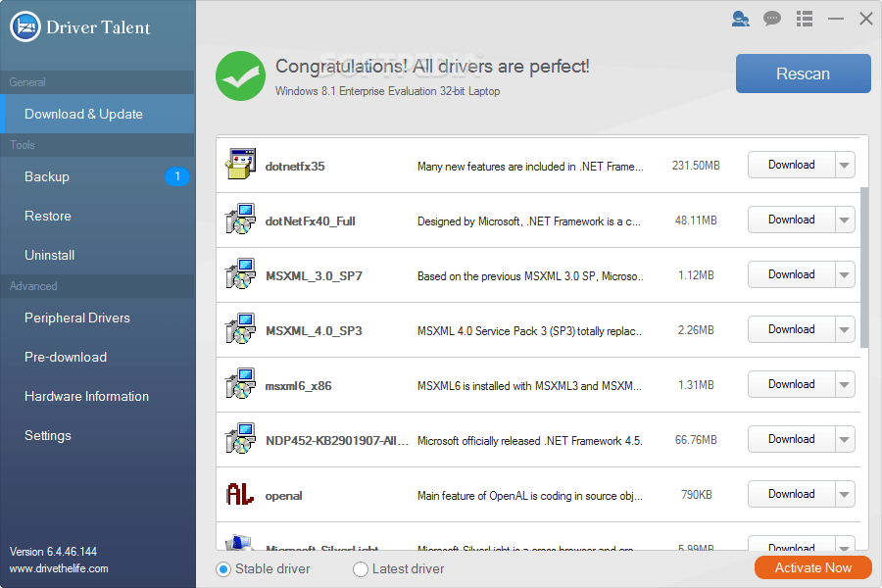The height and width of the screenshot is (588, 882).
Task: Download MSXML_4.0_SP3
Action: 792,329
